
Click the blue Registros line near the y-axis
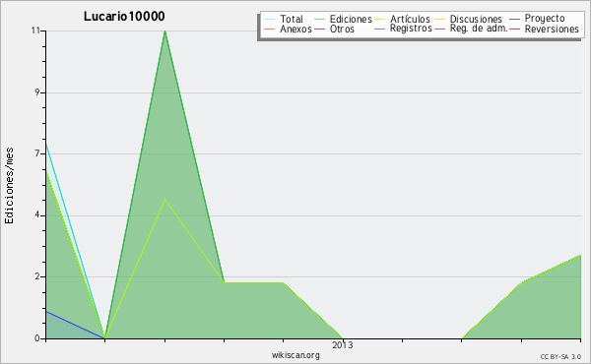click(75, 325)
